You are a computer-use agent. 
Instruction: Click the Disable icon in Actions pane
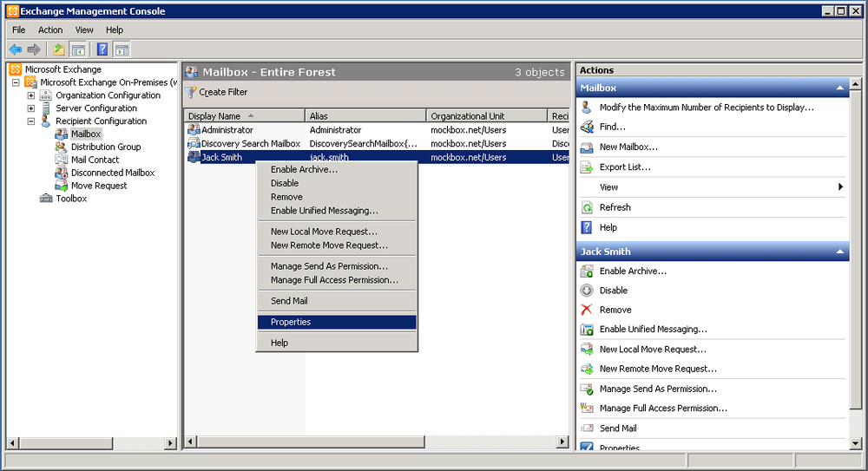tap(587, 291)
